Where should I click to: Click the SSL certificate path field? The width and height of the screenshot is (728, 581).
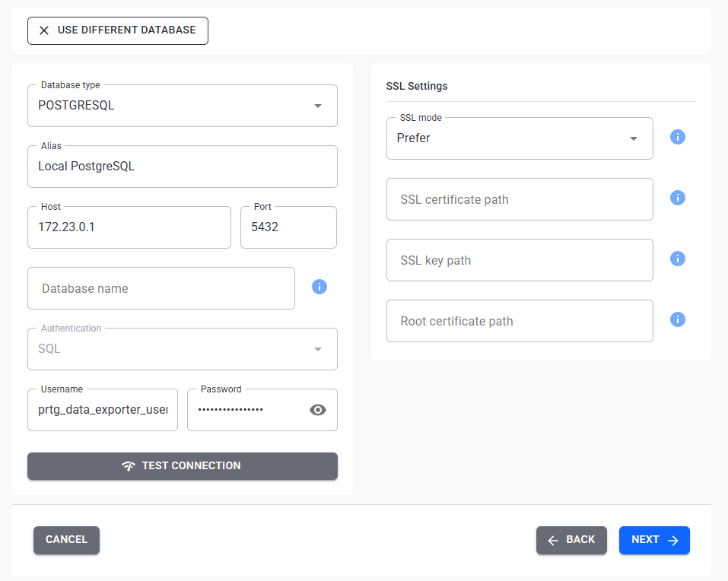click(520, 199)
